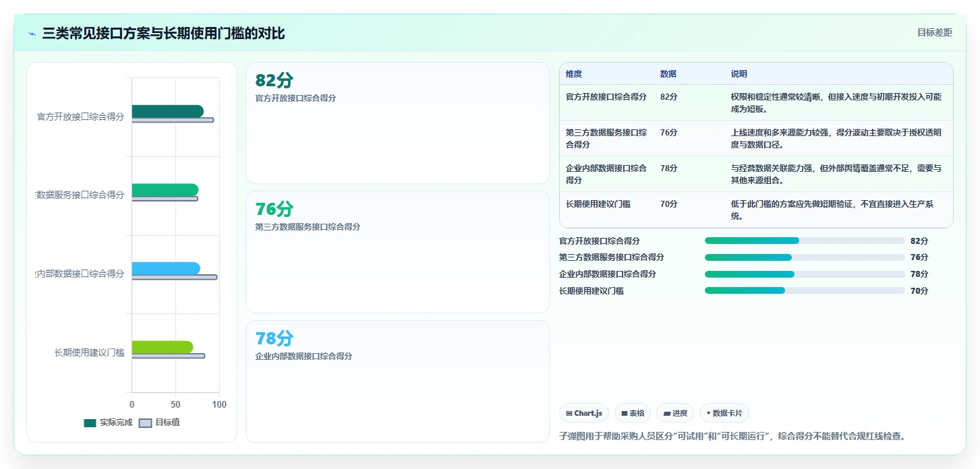Click the gray target bar for 长期使用建议门槛
Image resolution: width=980 pixels, height=469 pixels.
168,356
